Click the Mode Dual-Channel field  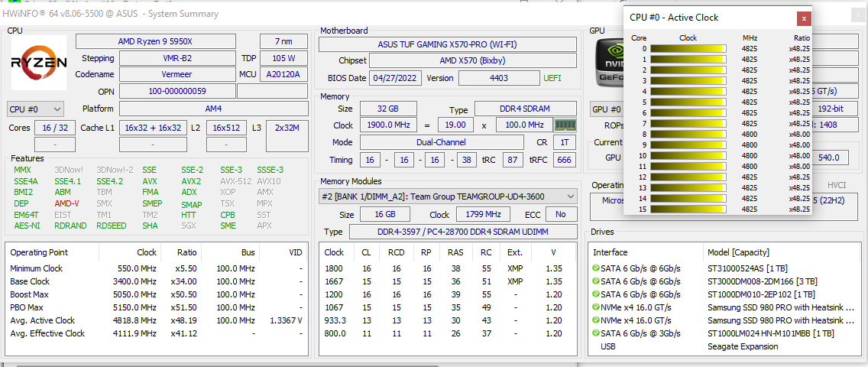tap(441, 142)
